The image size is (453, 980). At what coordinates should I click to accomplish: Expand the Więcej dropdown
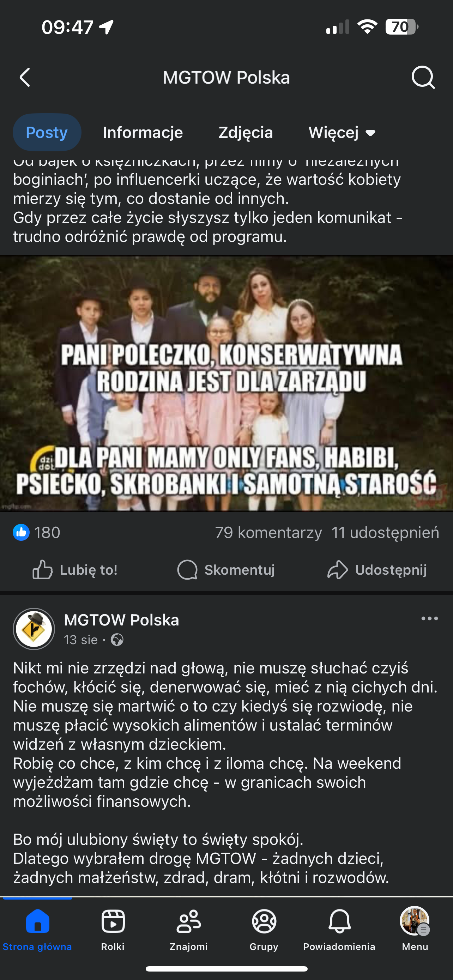click(x=342, y=132)
